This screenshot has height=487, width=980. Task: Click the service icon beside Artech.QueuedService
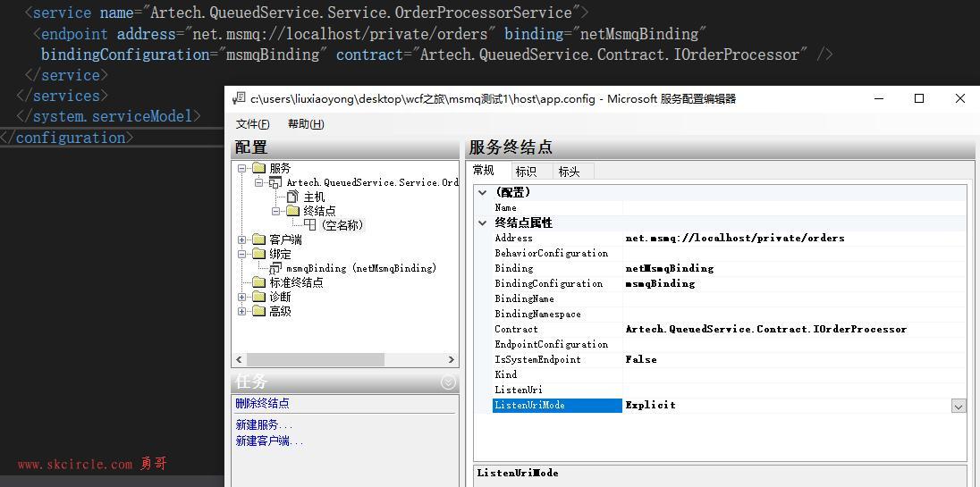point(275,182)
